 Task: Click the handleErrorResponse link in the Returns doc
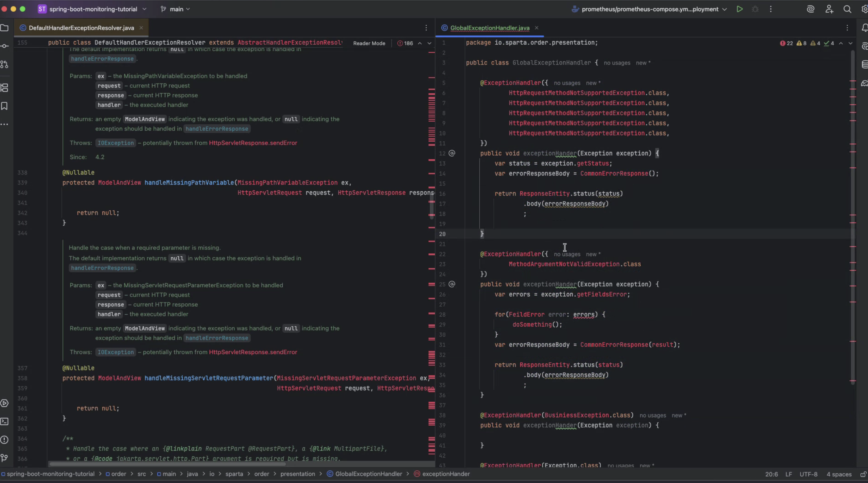click(217, 129)
